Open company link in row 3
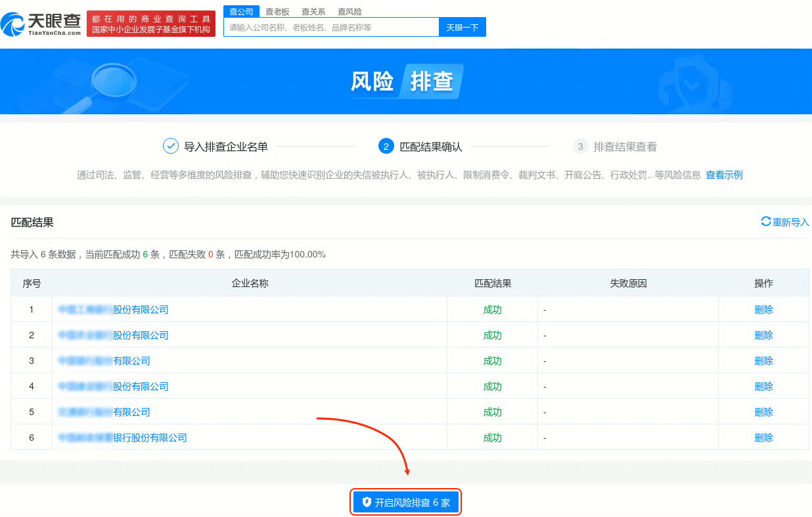812x517 pixels. click(106, 360)
